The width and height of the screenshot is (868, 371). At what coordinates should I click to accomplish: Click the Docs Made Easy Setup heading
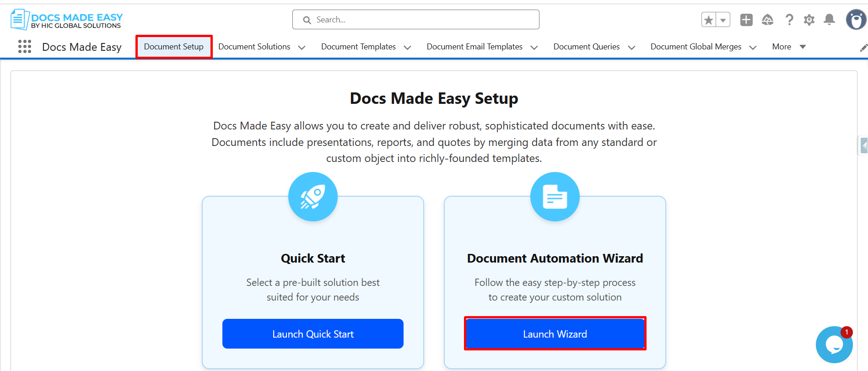pos(434,98)
